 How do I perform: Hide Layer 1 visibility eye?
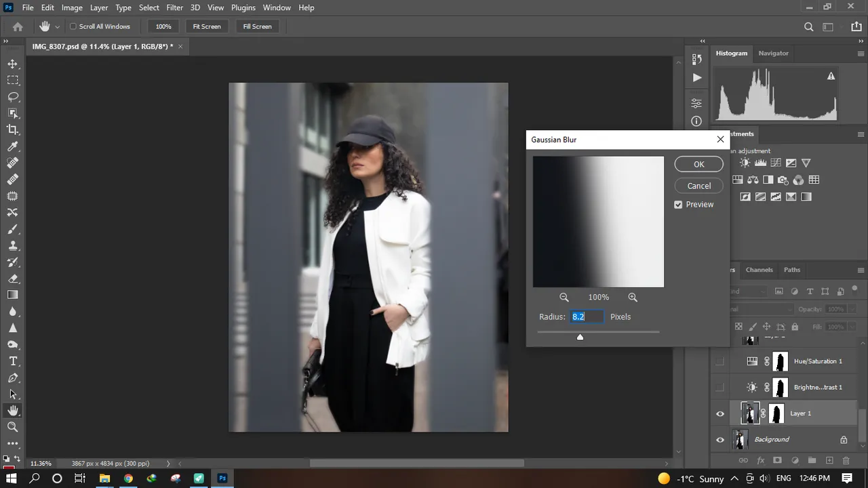click(x=720, y=413)
